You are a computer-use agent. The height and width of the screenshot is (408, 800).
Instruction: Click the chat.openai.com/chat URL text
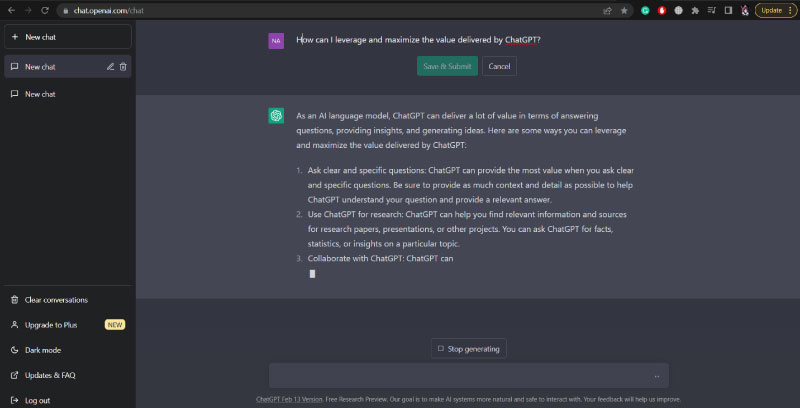[x=109, y=11]
